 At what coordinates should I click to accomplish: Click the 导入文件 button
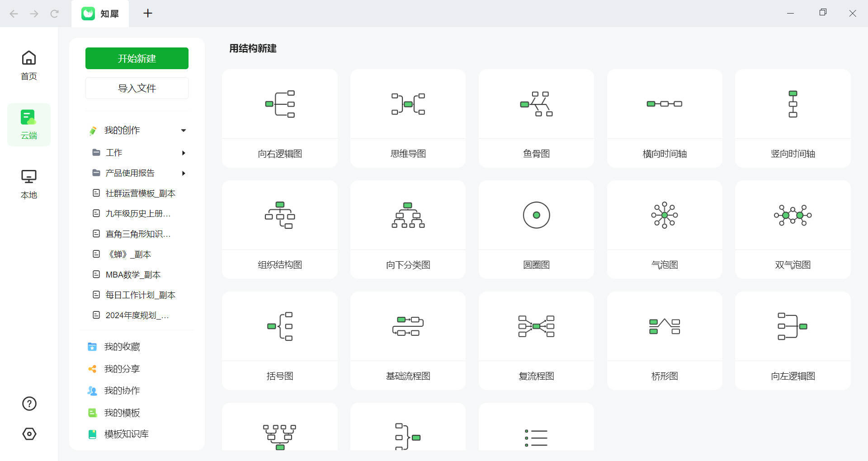(x=136, y=88)
